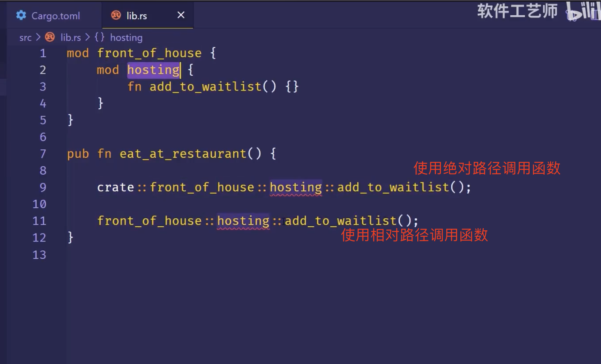Click the Rust file icon in the breadcrumb

point(50,37)
